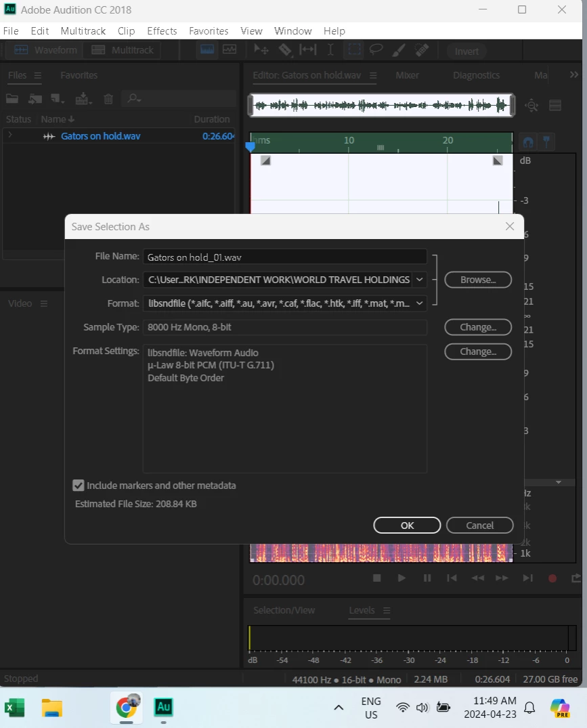Viewport: 587px width, 728px height.
Task: Open the File menu
Action: click(11, 31)
